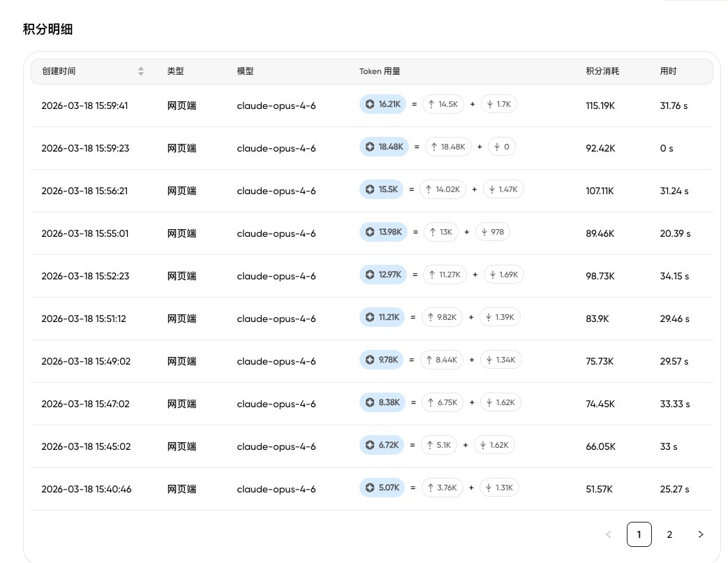Click the 18.48K total token badge
Viewport: 728px width, 563px height.
[x=384, y=147]
